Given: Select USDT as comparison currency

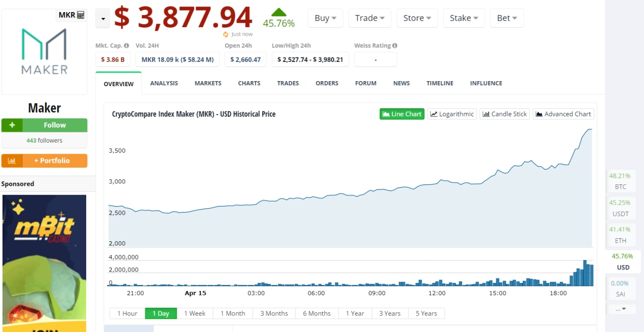Looking at the screenshot, I should (620, 208).
